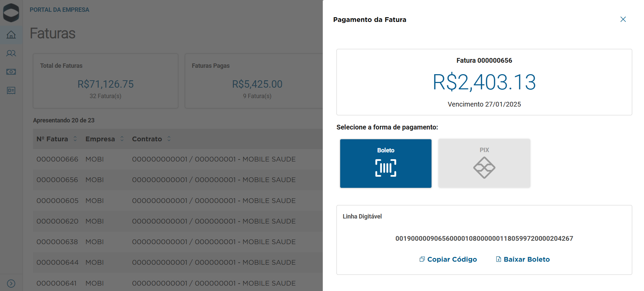Viewport: 644px width, 291px height.
Task: Sort table by Empresa column
Action: click(122, 139)
